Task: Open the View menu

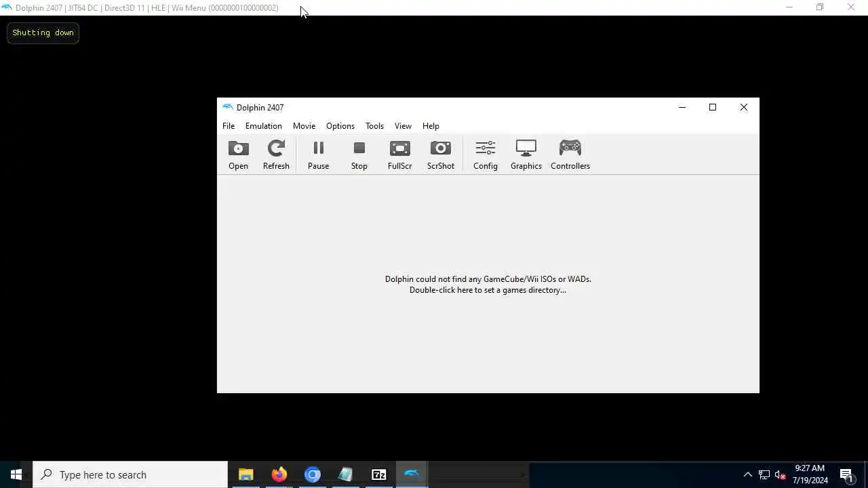Action: 403,126
